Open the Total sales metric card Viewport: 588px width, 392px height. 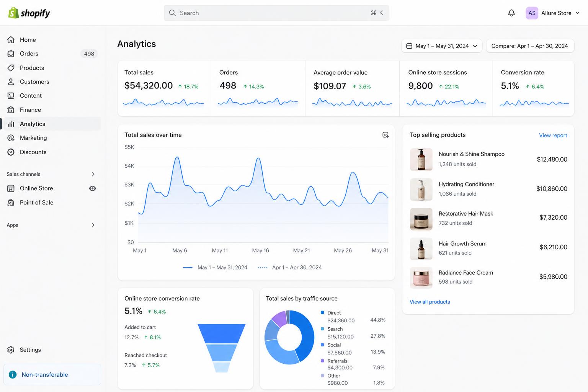164,88
